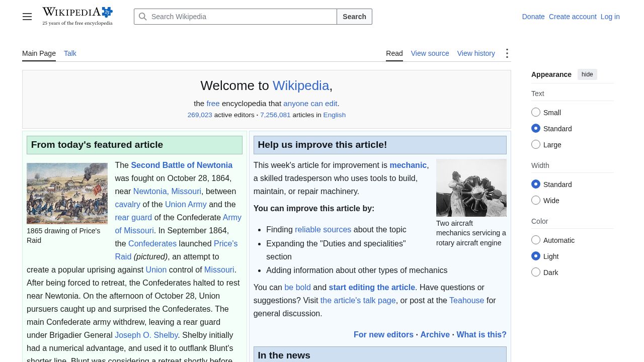The image size is (644, 362).
Task: Open the View history tab
Action: [476, 53]
